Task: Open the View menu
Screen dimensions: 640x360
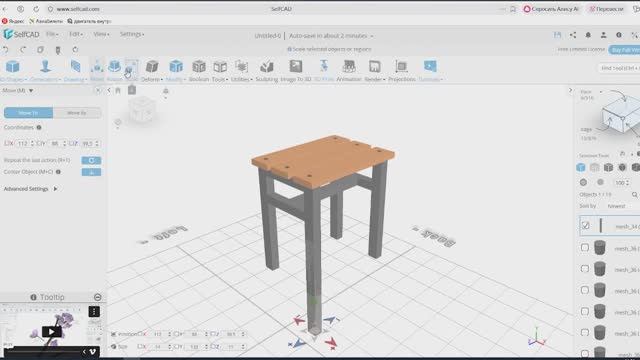Action: (101, 34)
